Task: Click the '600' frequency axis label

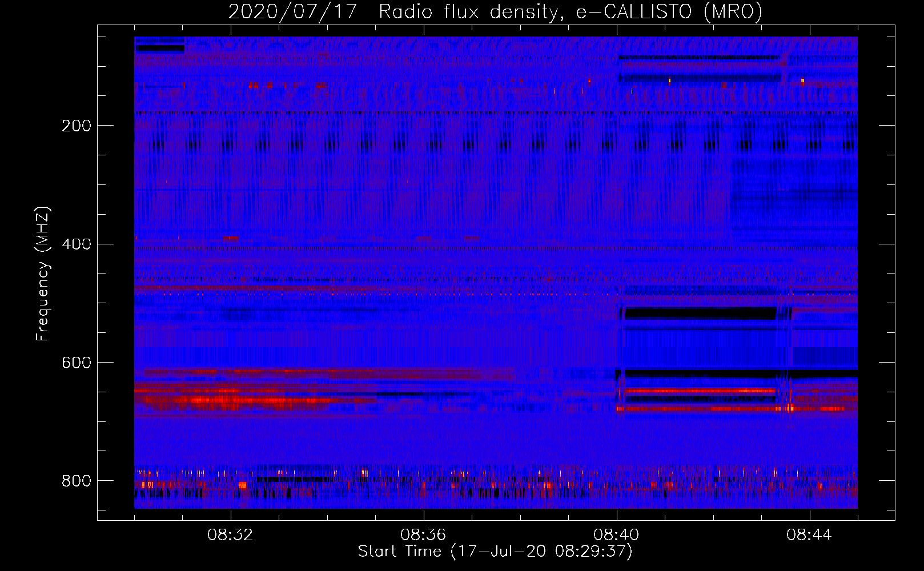Action: (x=77, y=363)
